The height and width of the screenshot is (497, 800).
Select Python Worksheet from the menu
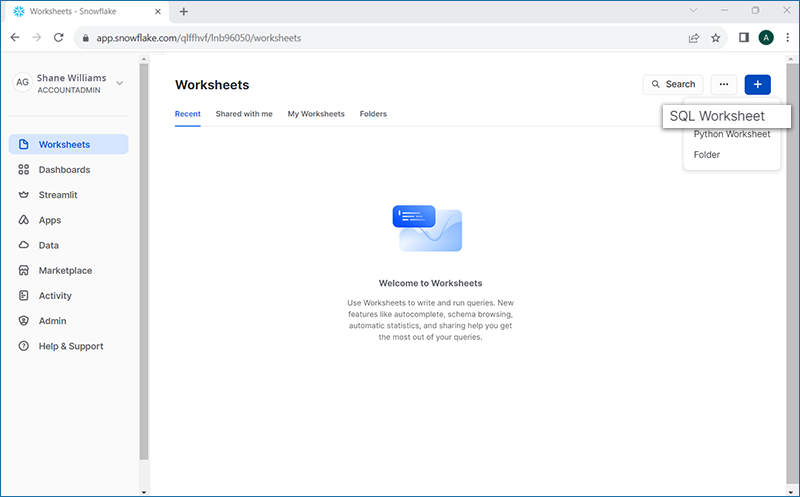tap(732, 134)
